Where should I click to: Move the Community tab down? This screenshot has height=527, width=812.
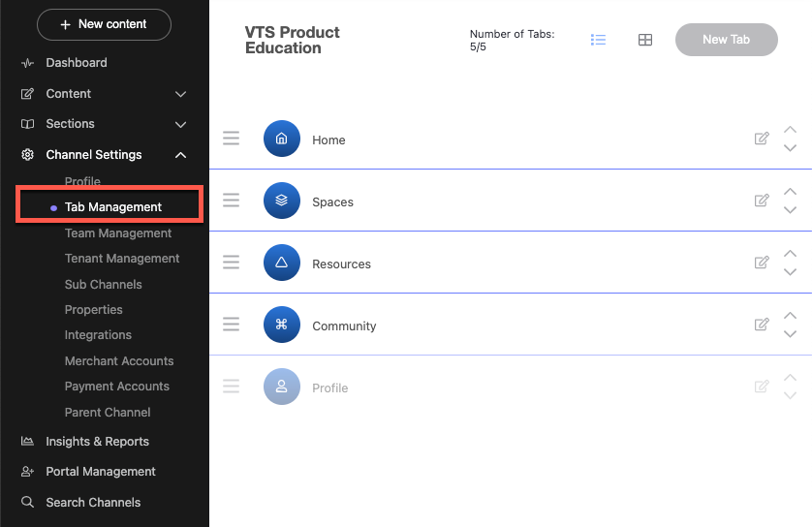point(790,334)
